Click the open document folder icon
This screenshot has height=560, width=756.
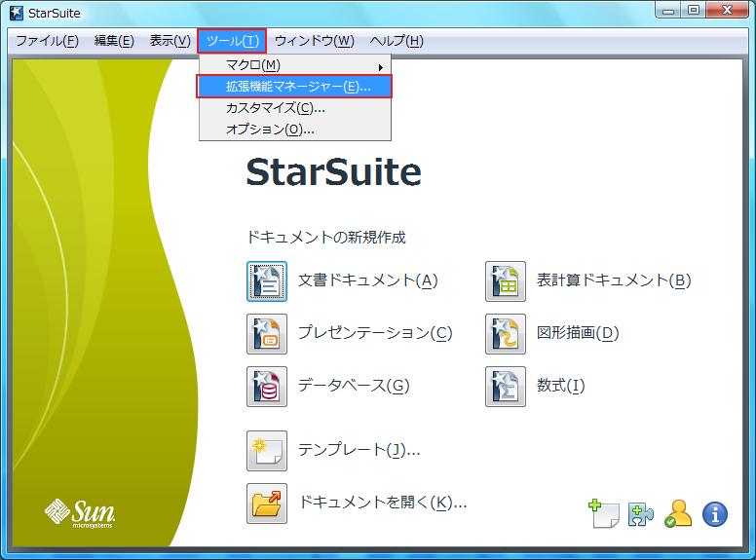(x=267, y=504)
